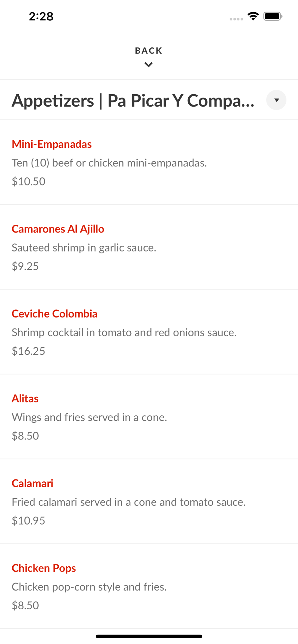The image size is (298, 644).
Task: Tap the home indicator bar
Action: click(149, 636)
